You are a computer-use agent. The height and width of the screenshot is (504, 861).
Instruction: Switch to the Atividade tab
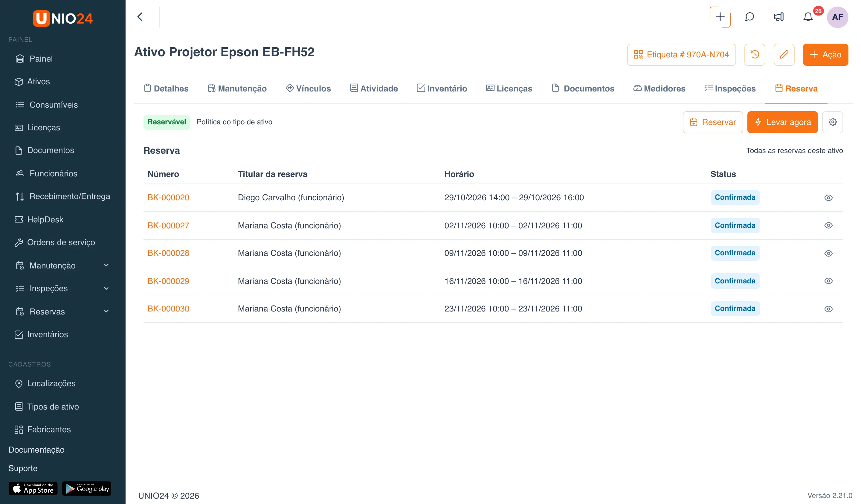click(374, 88)
